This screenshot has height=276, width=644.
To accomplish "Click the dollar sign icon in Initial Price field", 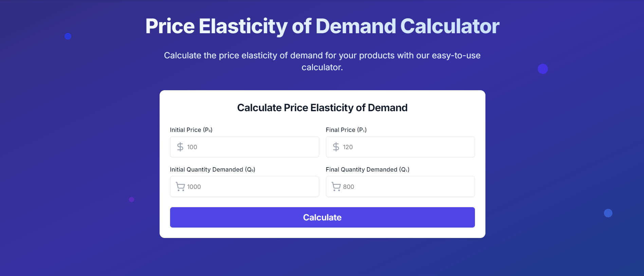I will [x=180, y=147].
